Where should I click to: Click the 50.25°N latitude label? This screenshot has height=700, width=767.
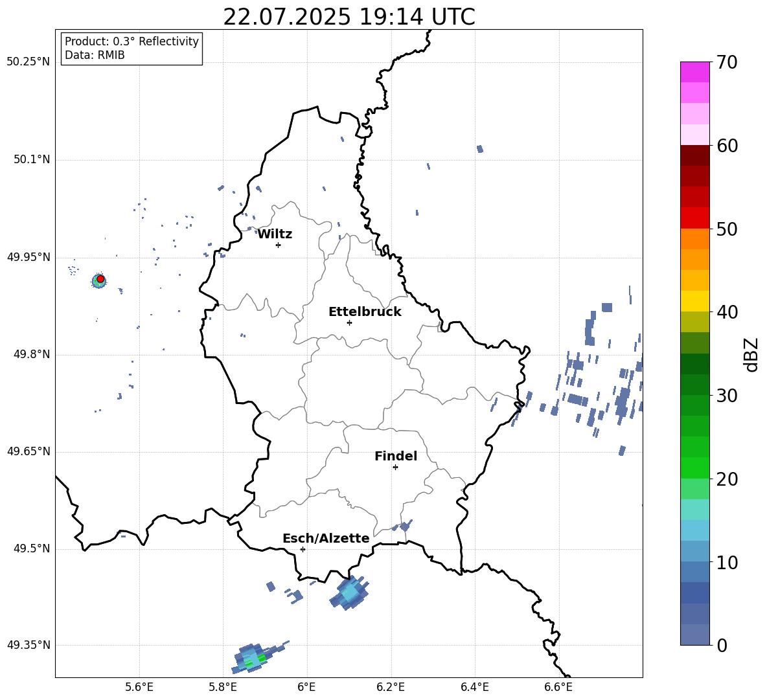[29, 62]
